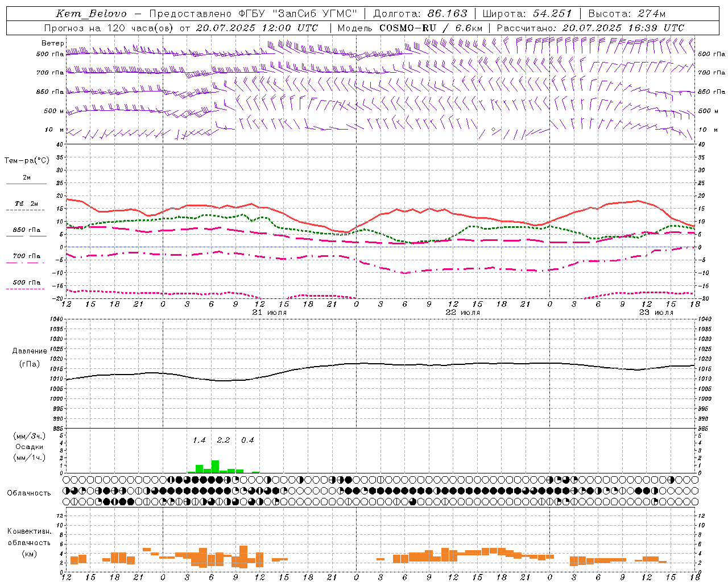
Task: Click the tallest green precipitation bar
Action: (216, 466)
